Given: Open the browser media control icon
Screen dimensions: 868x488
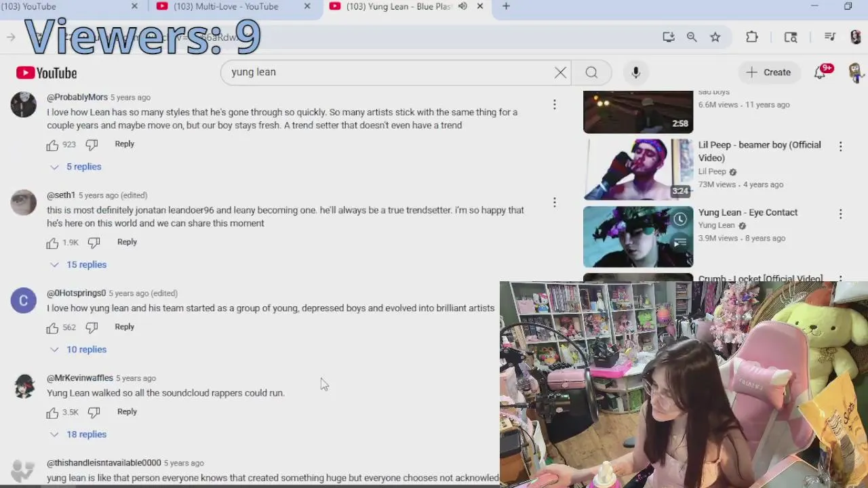Looking at the screenshot, I should click(829, 37).
